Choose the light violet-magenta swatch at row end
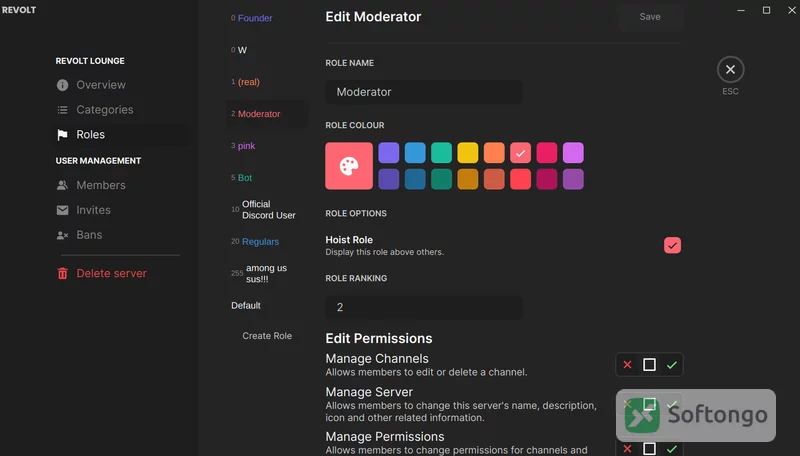Image resolution: width=800 pixels, height=456 pixels. click(573, 153)
